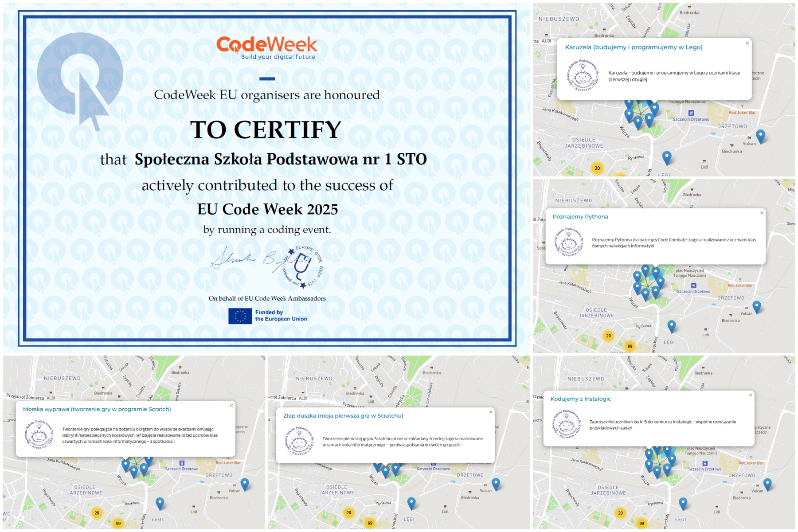Viewport: 798px width, 532px height.
Task: Open the Złap duszka event title
Action: [x=343, y=416]
